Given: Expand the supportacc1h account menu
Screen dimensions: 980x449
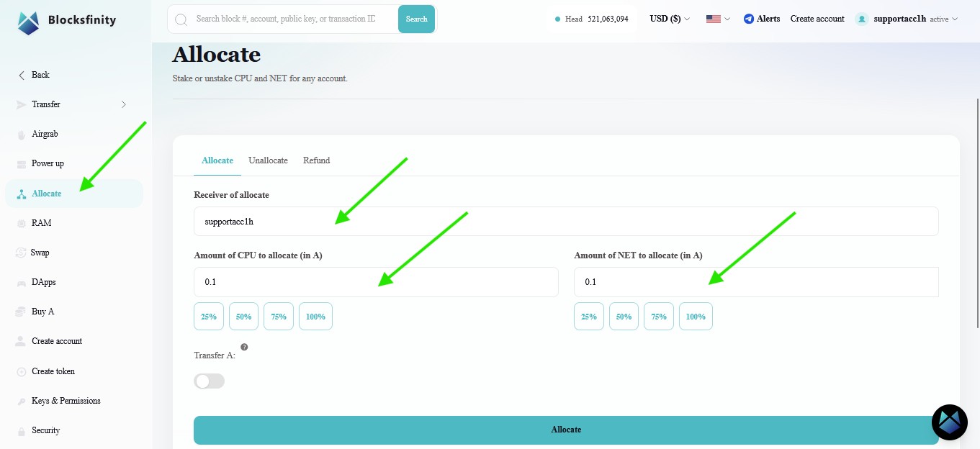Looking at the screenshot, I should 907,19.
